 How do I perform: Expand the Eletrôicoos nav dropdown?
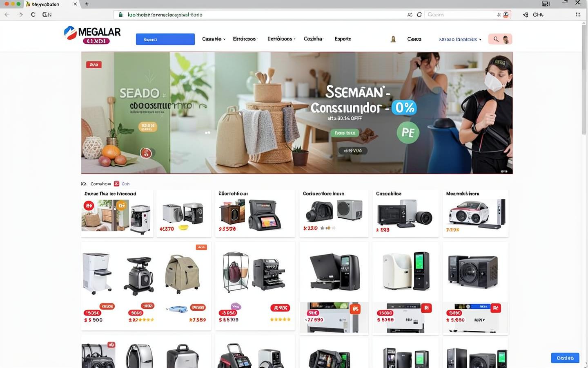coord(281,39)
